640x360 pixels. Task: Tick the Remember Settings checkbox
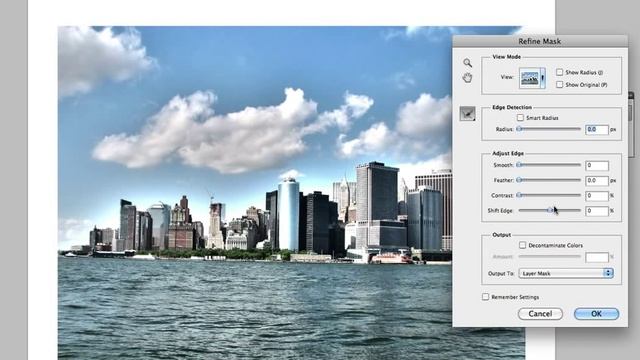point(485,297)
